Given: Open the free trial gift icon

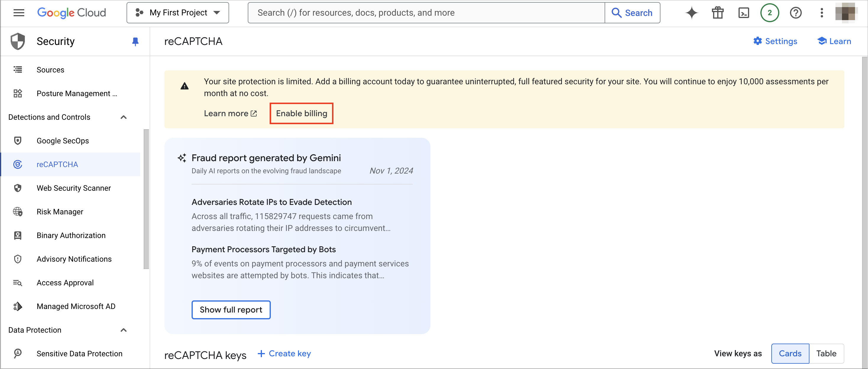Looking at the screenshot, I should 718,13.
